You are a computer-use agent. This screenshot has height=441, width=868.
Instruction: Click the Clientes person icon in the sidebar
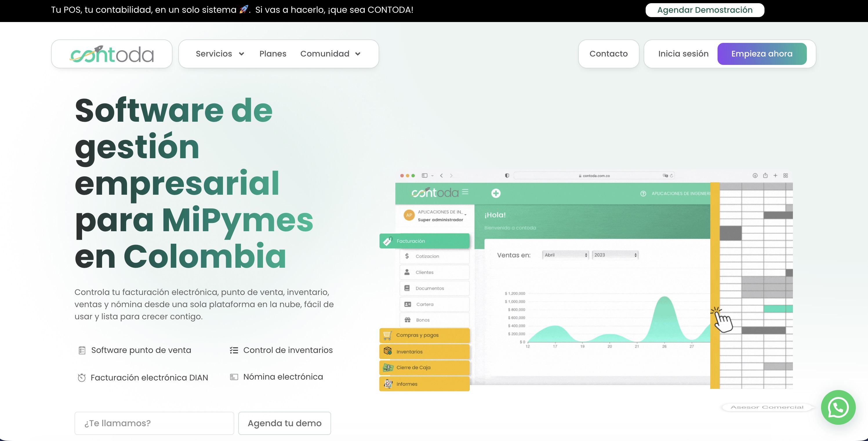click(x=407, y=272)
